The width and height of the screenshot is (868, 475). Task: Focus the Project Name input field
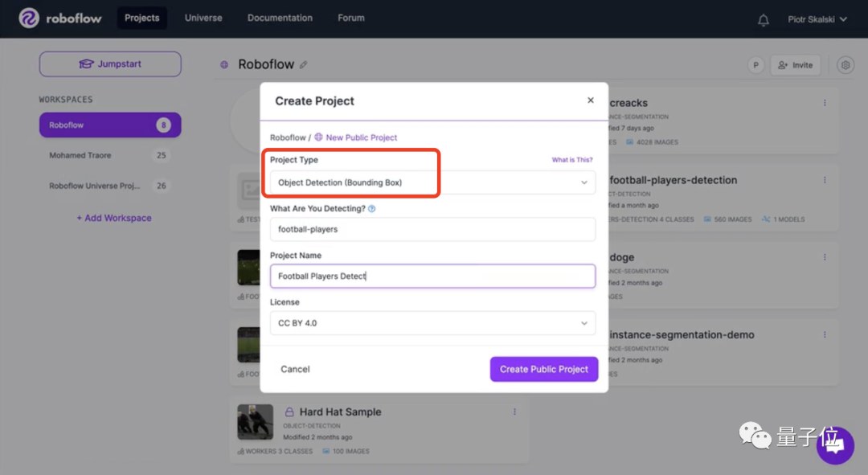433,276
